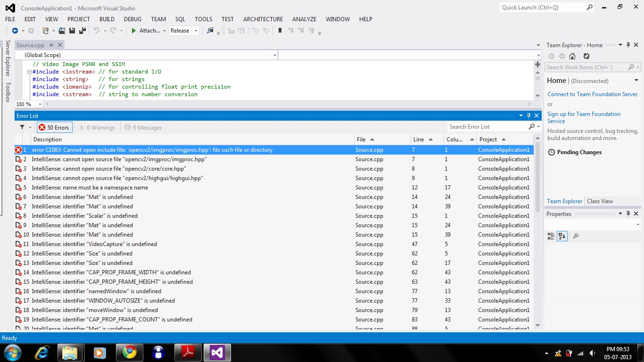Save the current file with Save icon
644x362 pixels.
(x=72, y=31)
